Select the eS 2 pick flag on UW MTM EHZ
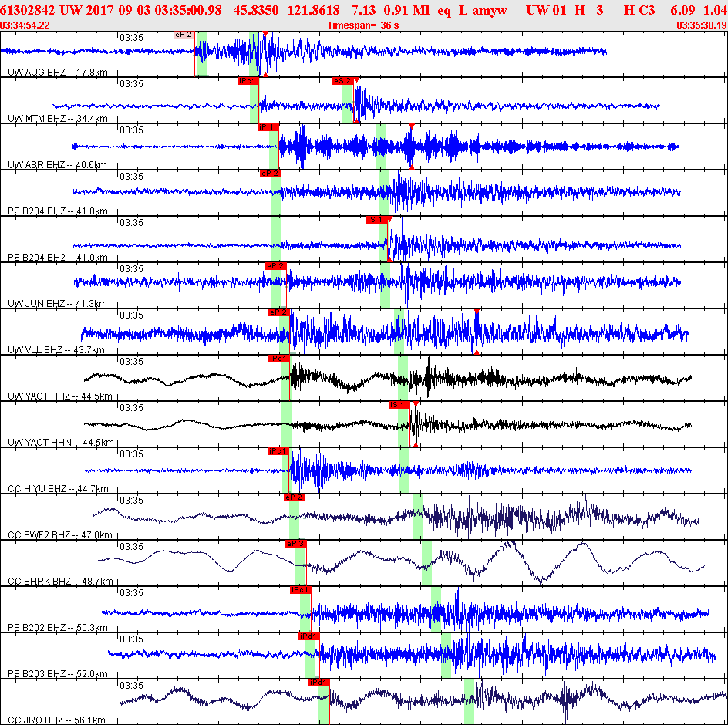Viewport: 728px width, 725px height. (x=342, y=81)
